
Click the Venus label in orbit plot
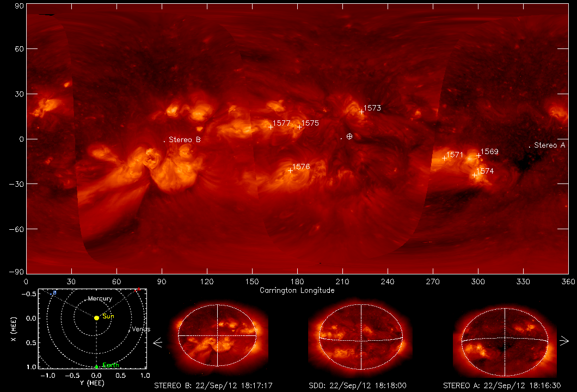point(140,329)
